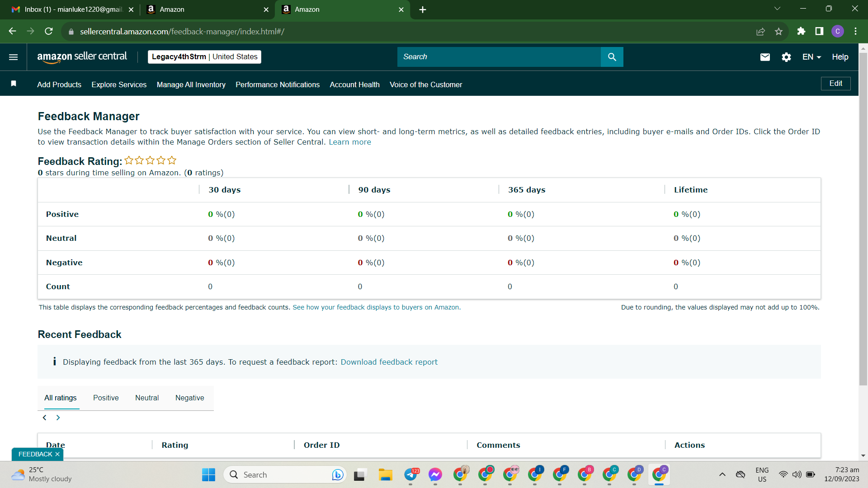Click Legacy4thStrm account switcher
The height and width of the screenshot is (488, 868).
pyautogui.click(x=204, y=57)
